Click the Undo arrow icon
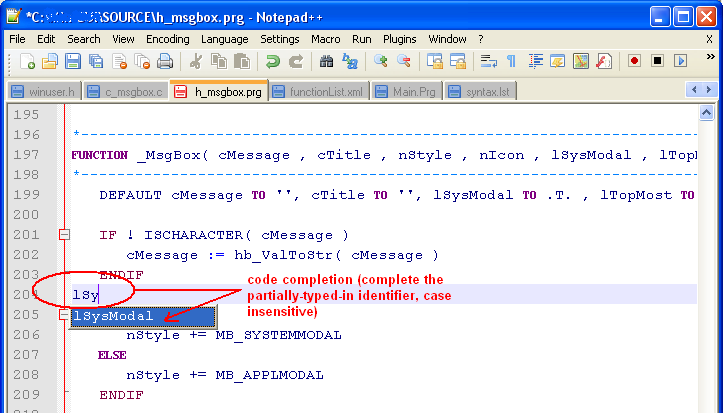723x413 pixels. [272, 61]
